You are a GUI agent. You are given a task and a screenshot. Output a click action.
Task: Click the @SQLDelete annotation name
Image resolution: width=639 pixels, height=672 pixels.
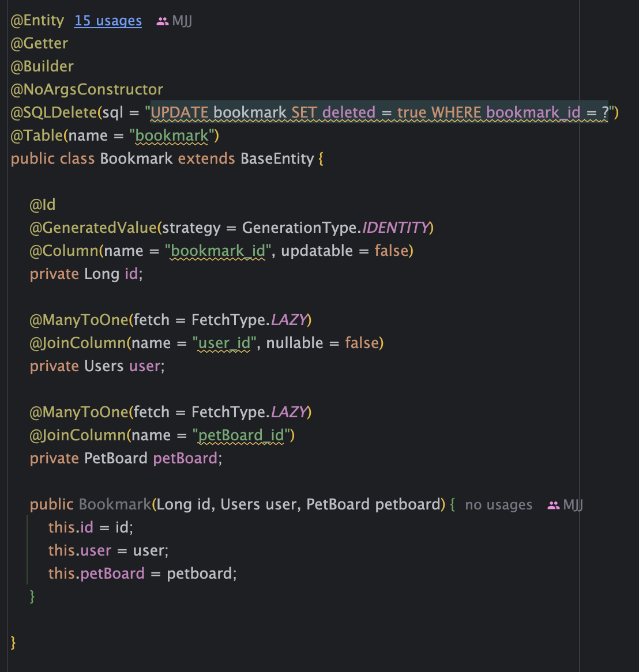tap(54, 112)
